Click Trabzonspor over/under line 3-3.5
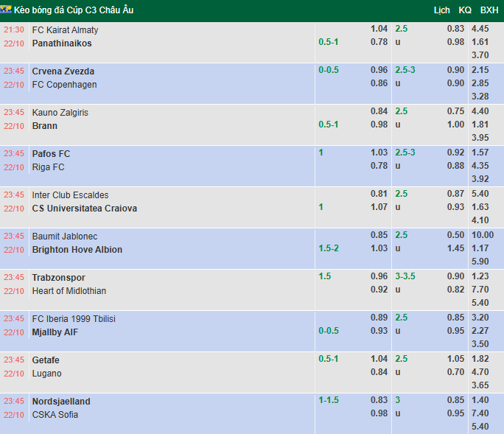 [405, 276]
